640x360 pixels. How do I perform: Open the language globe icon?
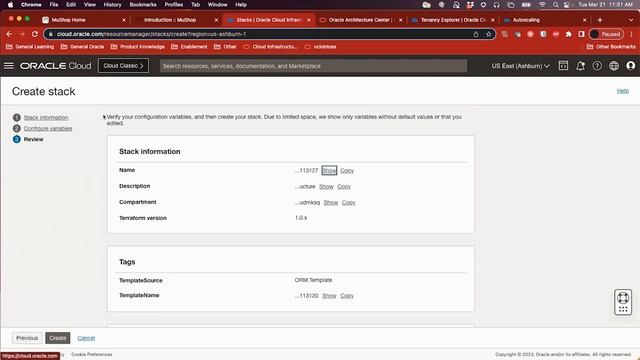[614, 66]
